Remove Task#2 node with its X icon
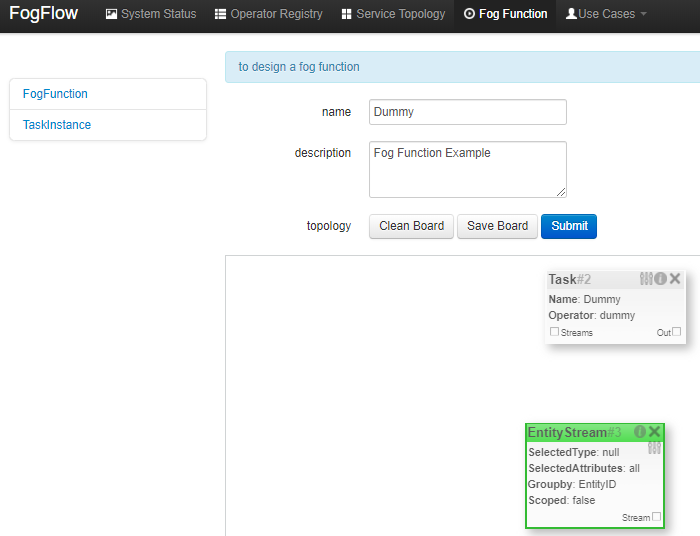 click(x=675, y=279)
